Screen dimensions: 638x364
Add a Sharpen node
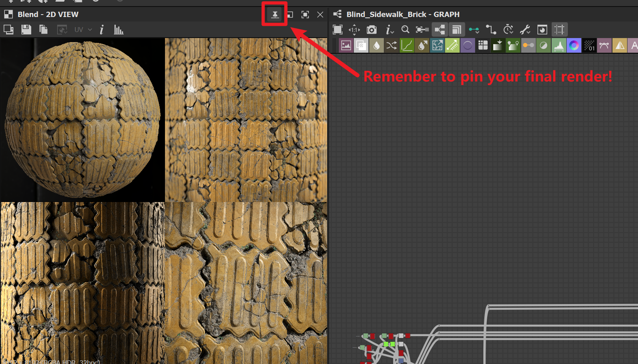tap(620, 45)
